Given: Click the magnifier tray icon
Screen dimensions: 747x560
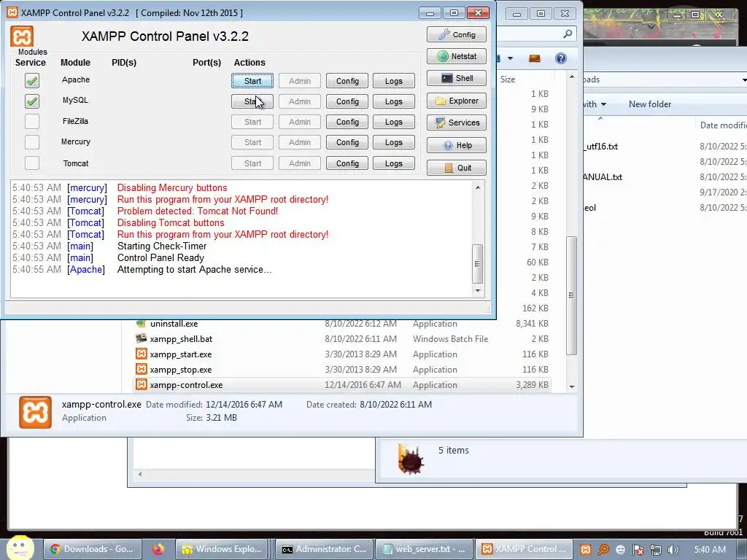Looking at the screenshot, I should tap(603, 550).
